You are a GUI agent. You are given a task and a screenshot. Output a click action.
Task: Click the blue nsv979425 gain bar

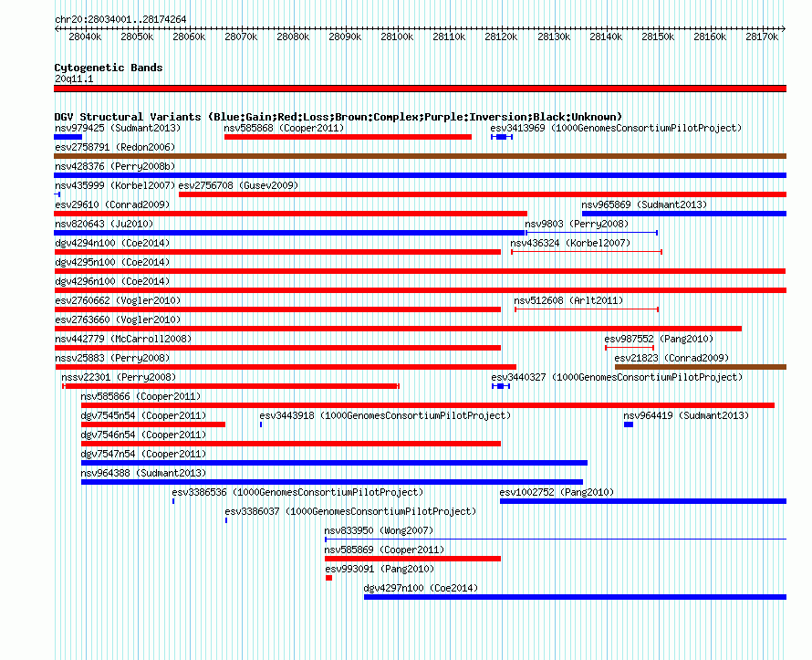(x=68, y=137)
